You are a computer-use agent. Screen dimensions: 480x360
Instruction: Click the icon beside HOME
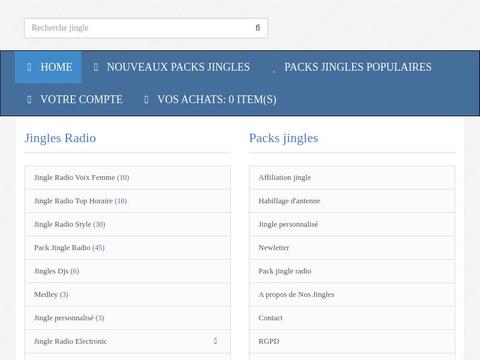point(29,67)
